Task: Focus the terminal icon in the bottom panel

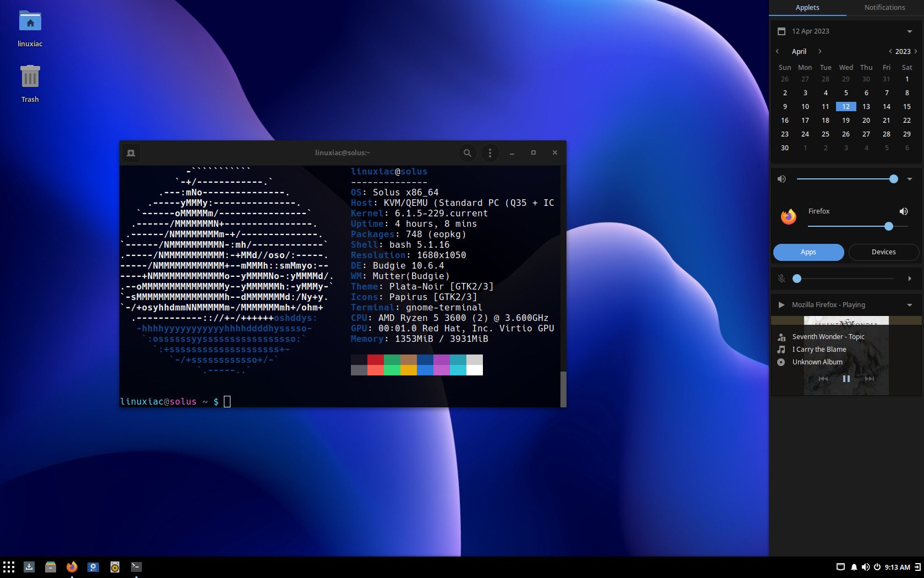Action: point(136,566)
